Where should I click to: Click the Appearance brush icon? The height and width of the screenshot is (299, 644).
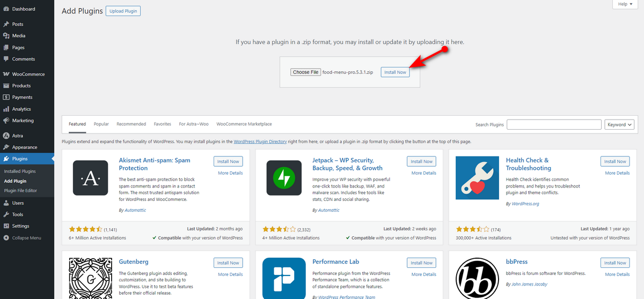tap(6, 147)
